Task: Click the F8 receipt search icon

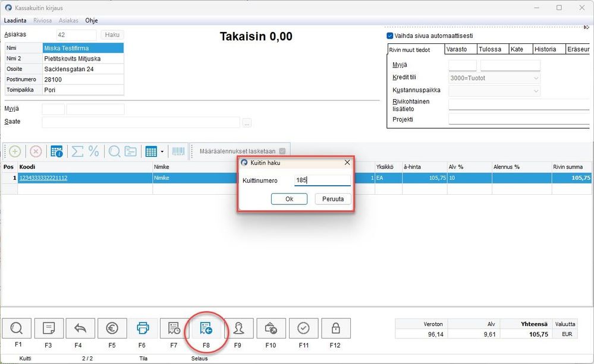Action: pos(206,328)
